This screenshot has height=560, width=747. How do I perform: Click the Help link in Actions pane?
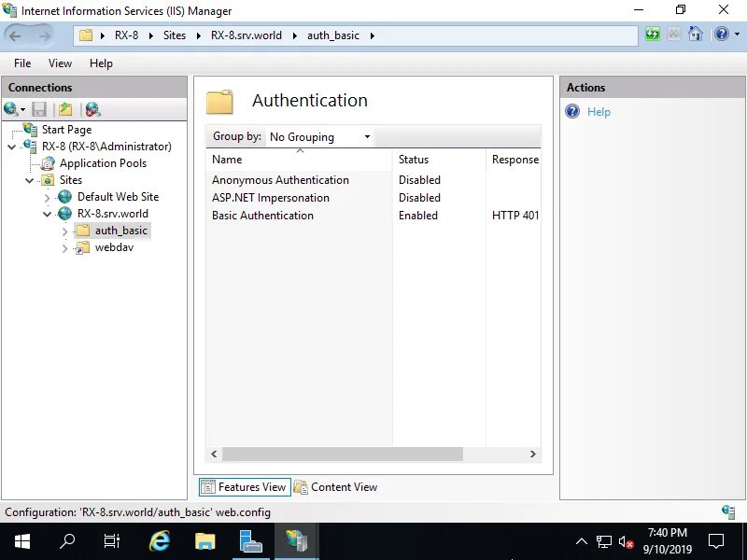tap(599, 112)
